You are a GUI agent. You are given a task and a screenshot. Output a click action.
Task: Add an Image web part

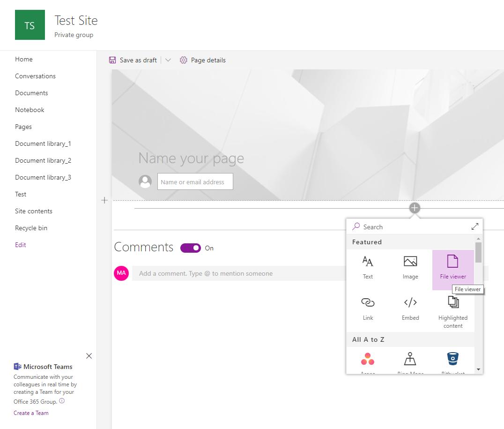click(410, 268)
